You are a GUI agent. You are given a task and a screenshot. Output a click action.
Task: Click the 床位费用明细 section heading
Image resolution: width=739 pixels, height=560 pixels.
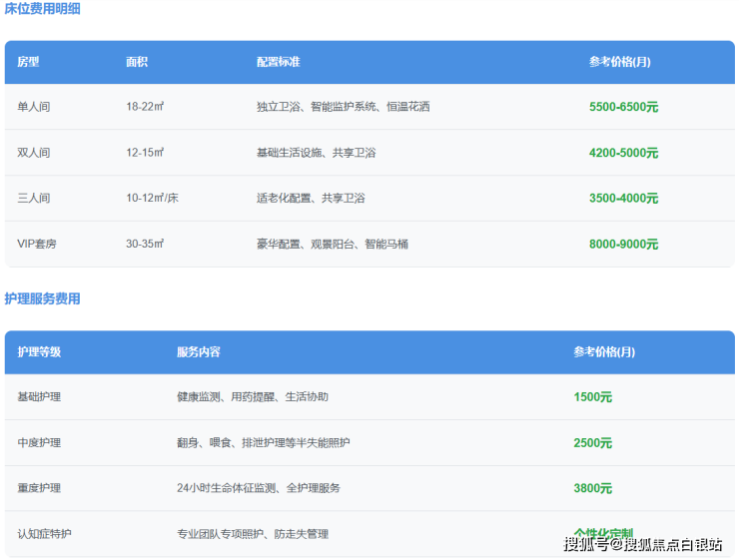[42, 9]
